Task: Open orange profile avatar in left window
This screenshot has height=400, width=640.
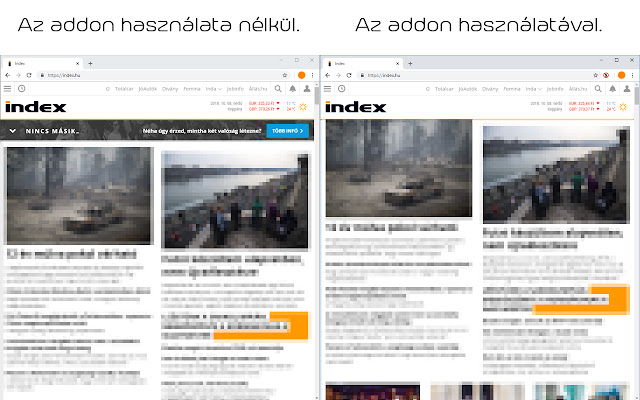Action: click(x=302, y=75)
